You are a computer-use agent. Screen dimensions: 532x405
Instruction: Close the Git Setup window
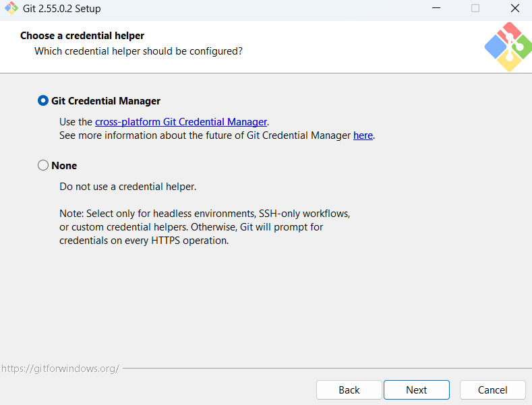[x=515, y=8]
